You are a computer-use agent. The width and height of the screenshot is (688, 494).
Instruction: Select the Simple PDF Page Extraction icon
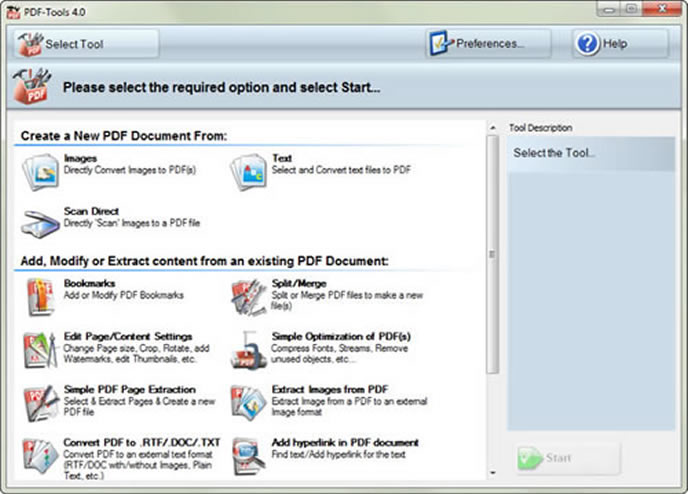[41, 403]
